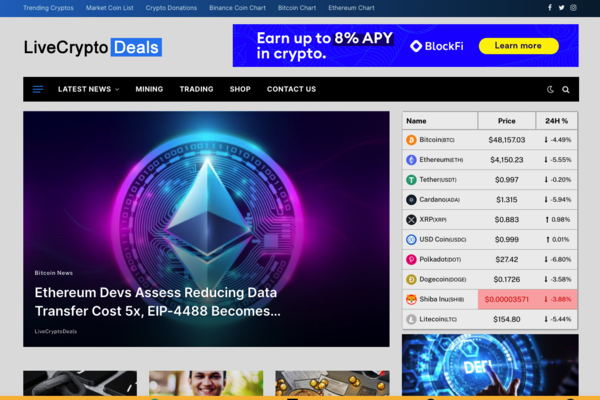This screenshot has height=400, width=600.
Task: Click Dogecoin price $0.1726
Action: click(x=507, y=279)
